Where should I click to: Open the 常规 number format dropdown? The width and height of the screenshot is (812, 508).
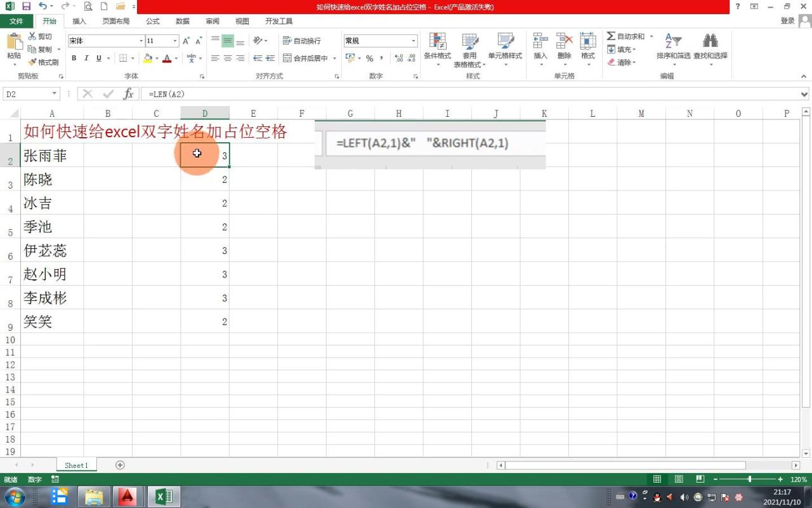click(414, 41)
